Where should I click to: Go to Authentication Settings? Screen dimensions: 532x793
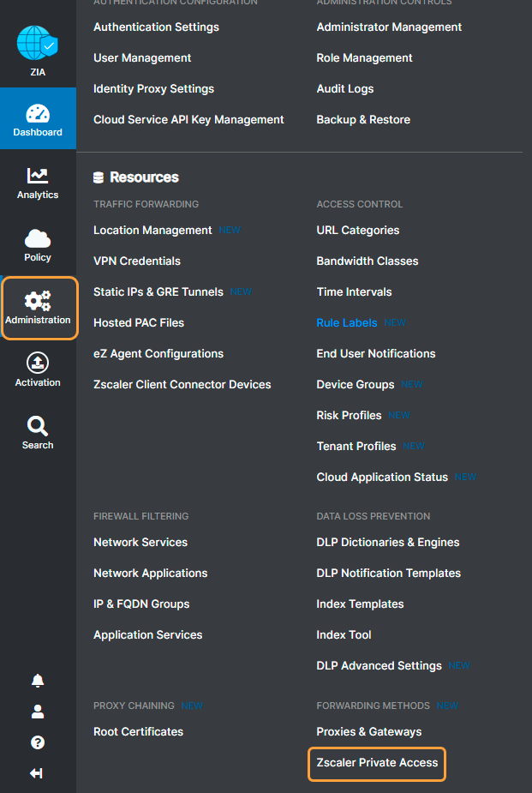click(x=156, y=27)
